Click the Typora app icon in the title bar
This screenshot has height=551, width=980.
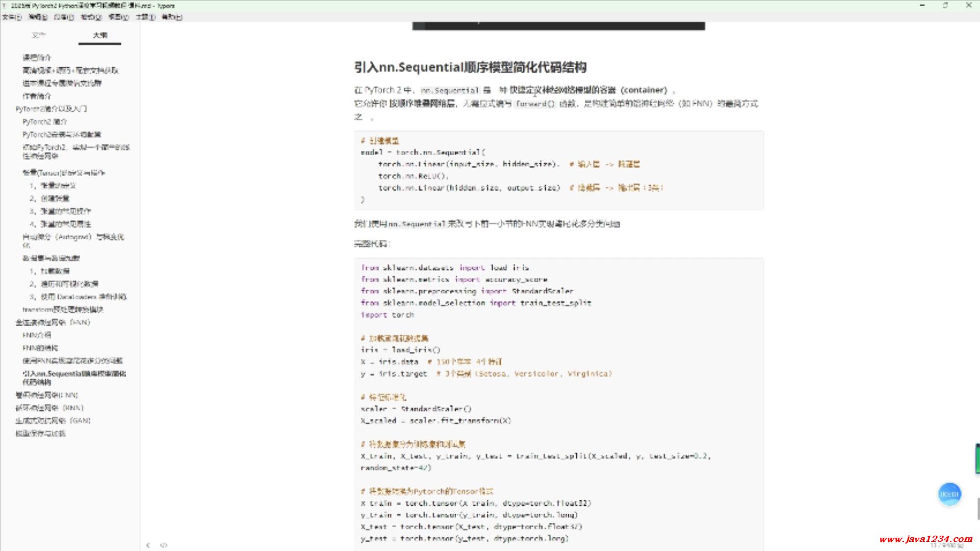click(5, 6)
